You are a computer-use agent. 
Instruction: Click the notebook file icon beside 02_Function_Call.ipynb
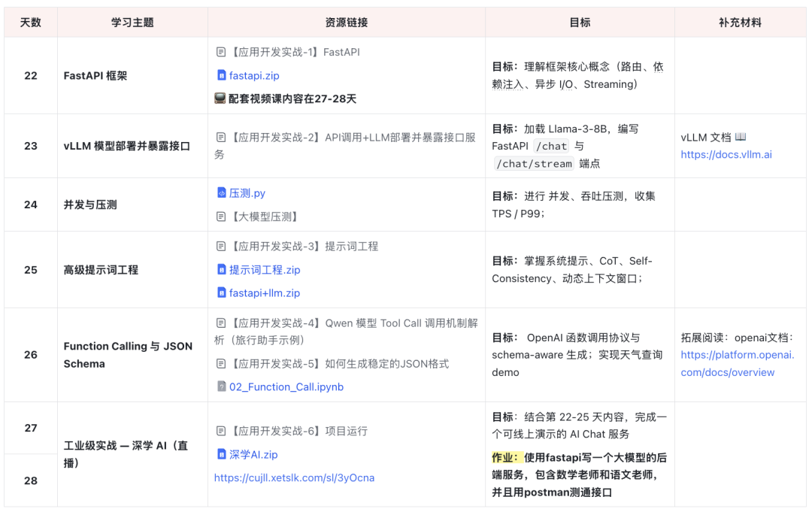(x=221, y=387)
